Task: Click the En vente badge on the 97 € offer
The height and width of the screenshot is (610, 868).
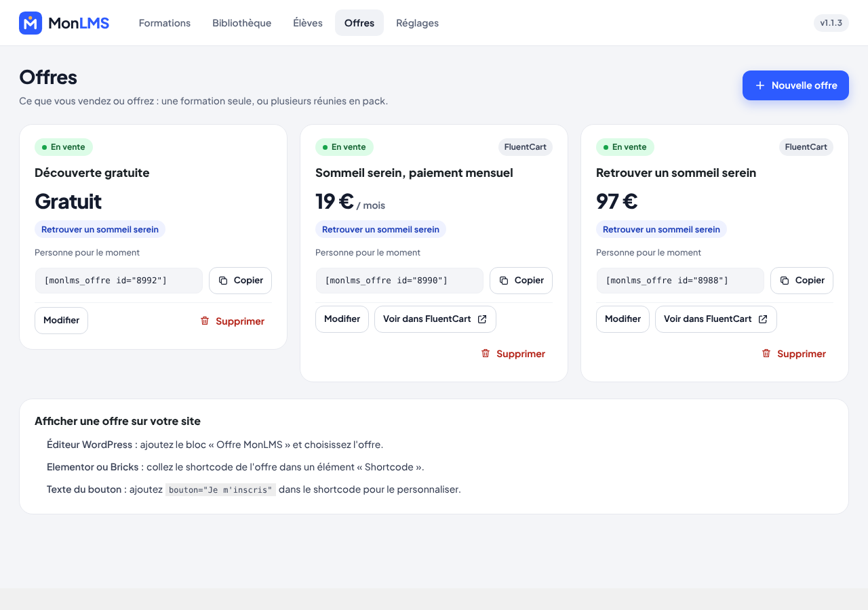Action: tap(625, 147)
